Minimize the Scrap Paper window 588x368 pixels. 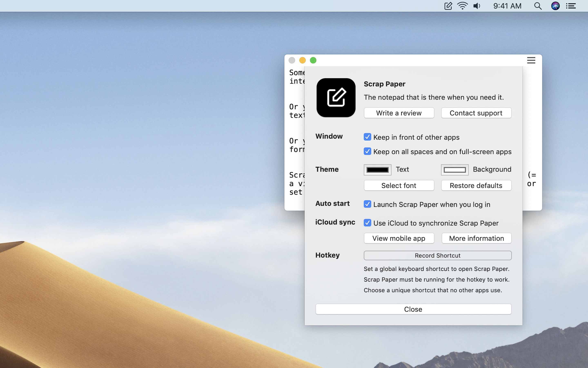coord(303,60)
